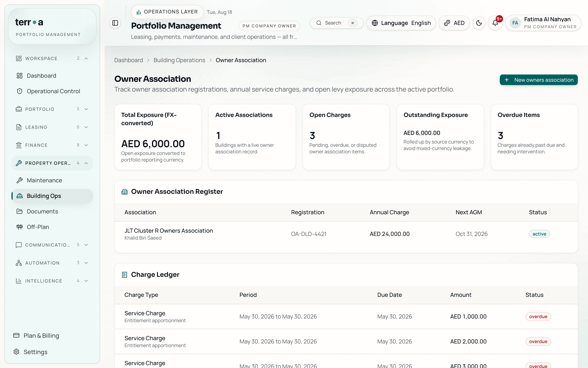The width and height of the screenshot is (588, 368).
Task: Click the Workspace grid icon
Action: (19, 58)
